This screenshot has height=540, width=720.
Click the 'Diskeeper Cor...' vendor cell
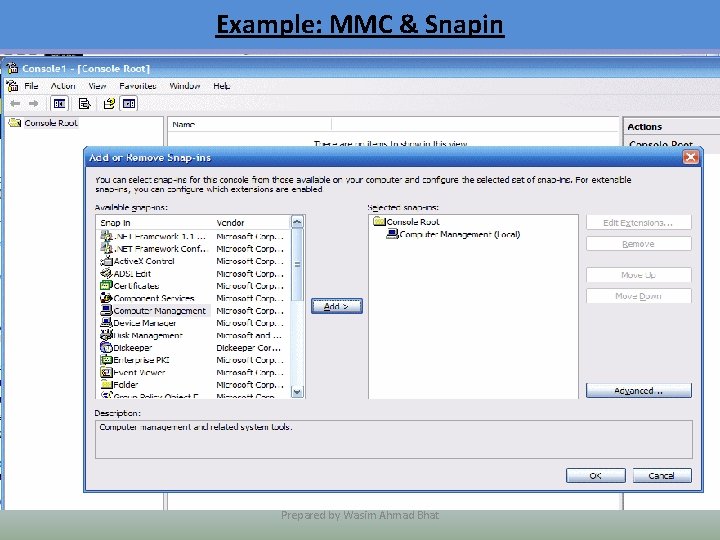248,348
